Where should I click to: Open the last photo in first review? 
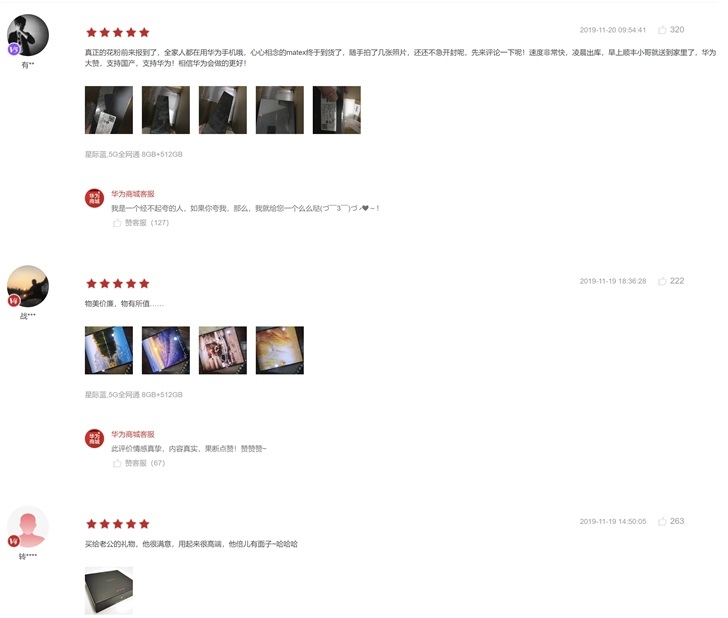pos(337,110)
